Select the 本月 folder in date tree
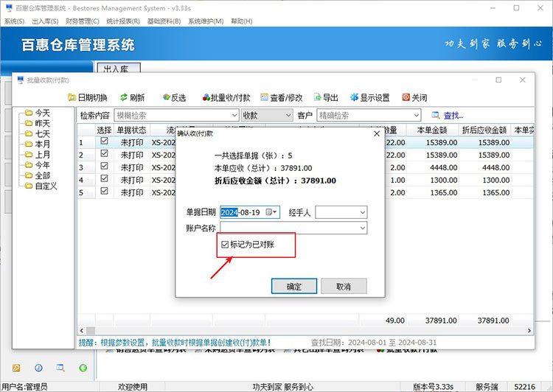Screen dimensions: 553x392 (x=38, y=144)
